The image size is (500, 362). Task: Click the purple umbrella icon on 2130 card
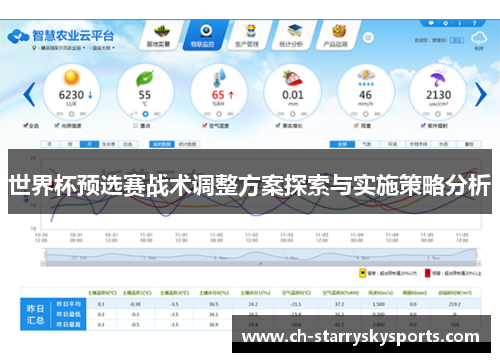click(439, 78)
